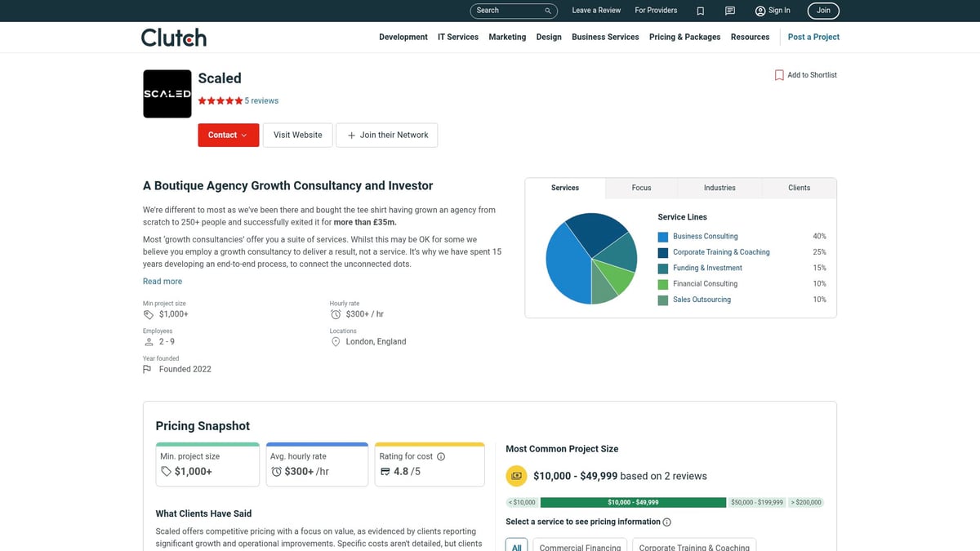Click the Scaled company logo thumbnail
This screenshot has width=980, height=551.
coord(167,94)
